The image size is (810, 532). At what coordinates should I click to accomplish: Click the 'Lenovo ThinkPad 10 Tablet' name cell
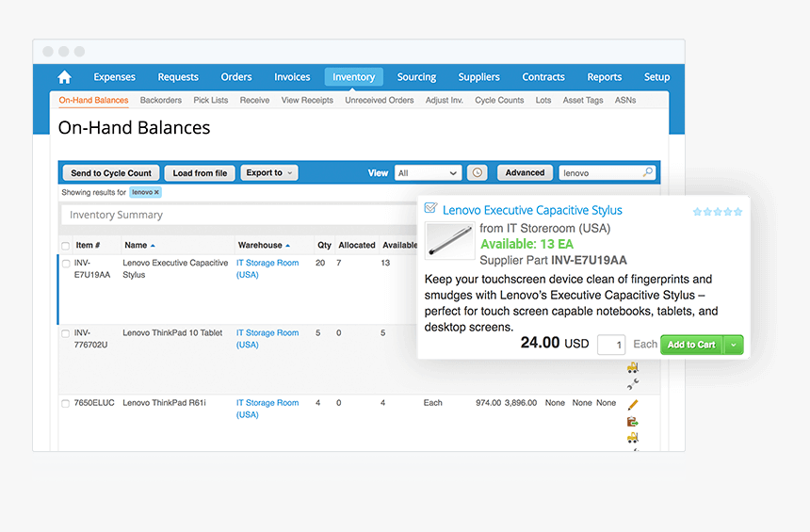[172, 333]
